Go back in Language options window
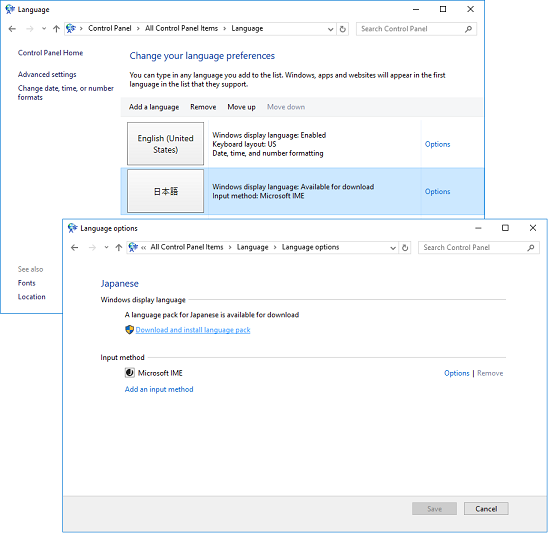Image resolution: width=548 pixels, height=533 pixels. tap(74, 248)
